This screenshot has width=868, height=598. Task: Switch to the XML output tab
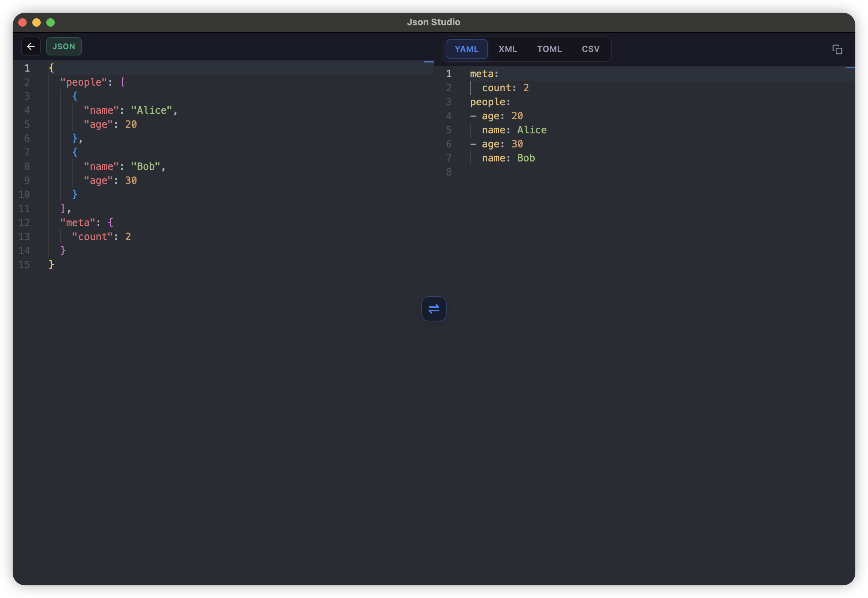point(508,49)
